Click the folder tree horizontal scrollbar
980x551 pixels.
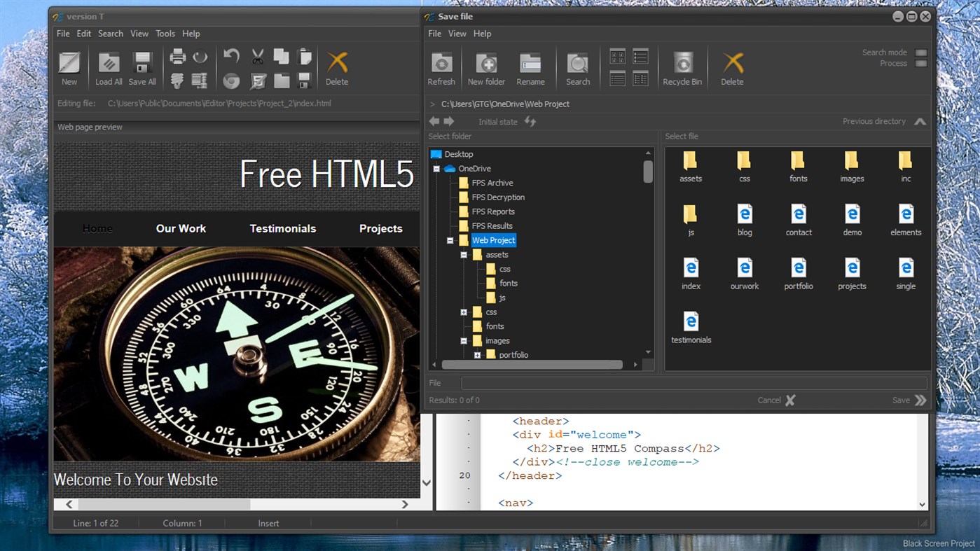coord(532,365)
